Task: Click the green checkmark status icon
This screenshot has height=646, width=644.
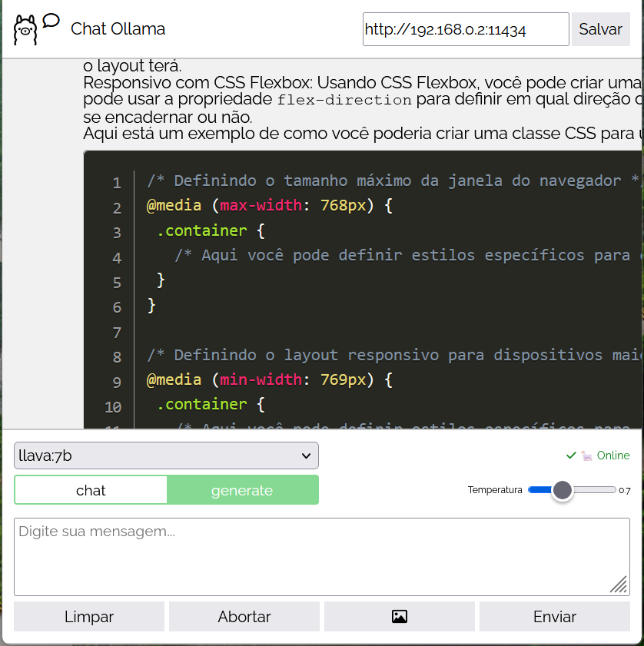Action: tap(571, 456)
